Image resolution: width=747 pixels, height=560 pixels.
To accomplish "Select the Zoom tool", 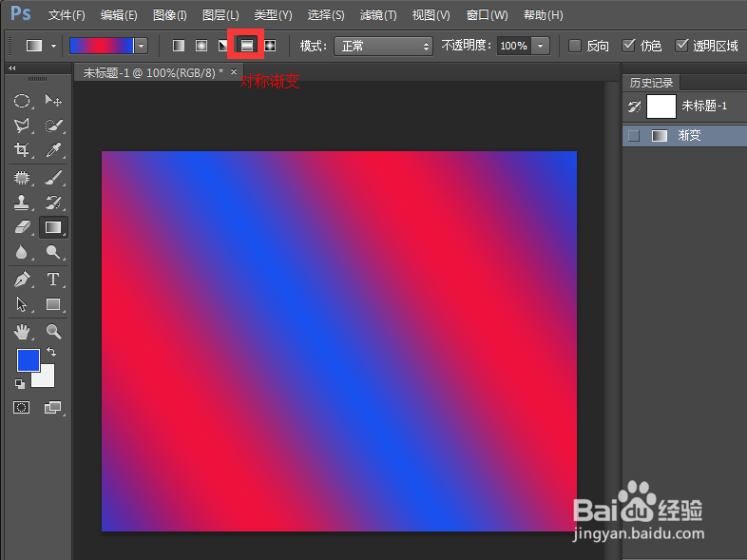I will tap(53, 331).
